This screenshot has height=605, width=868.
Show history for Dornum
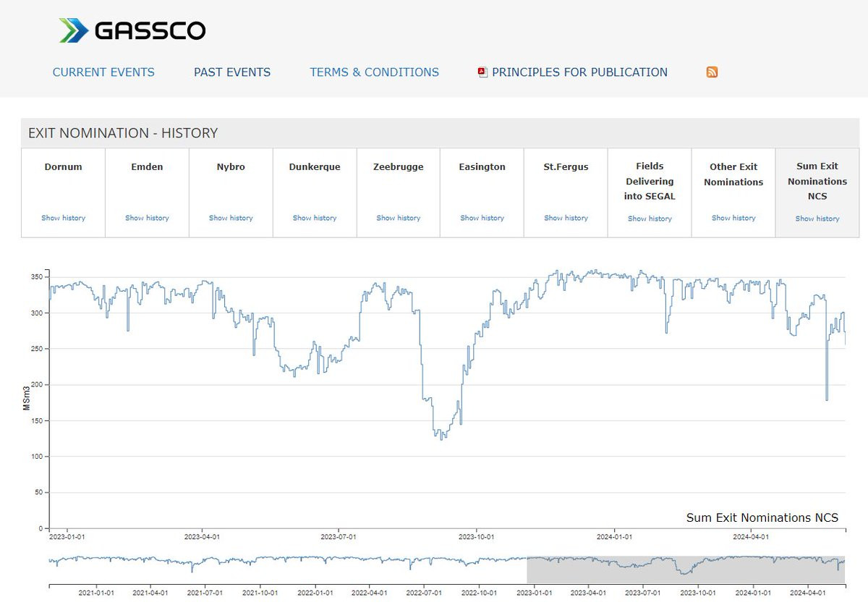63,218
